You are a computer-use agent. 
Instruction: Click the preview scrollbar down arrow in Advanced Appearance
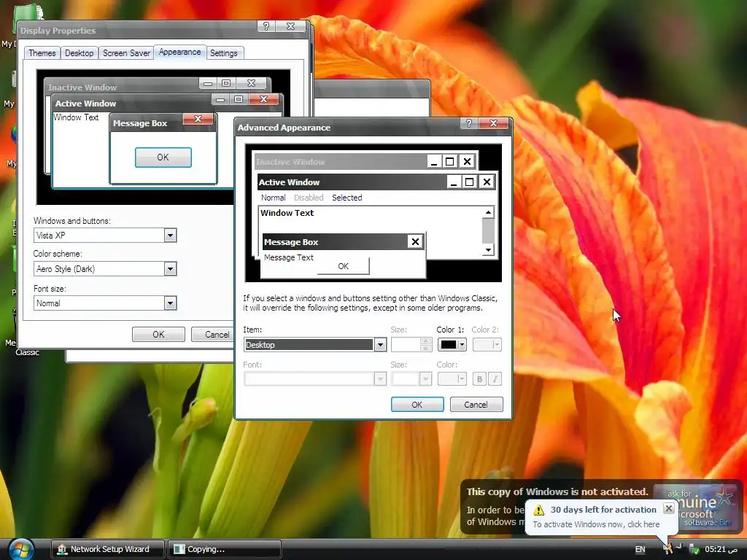488,249
